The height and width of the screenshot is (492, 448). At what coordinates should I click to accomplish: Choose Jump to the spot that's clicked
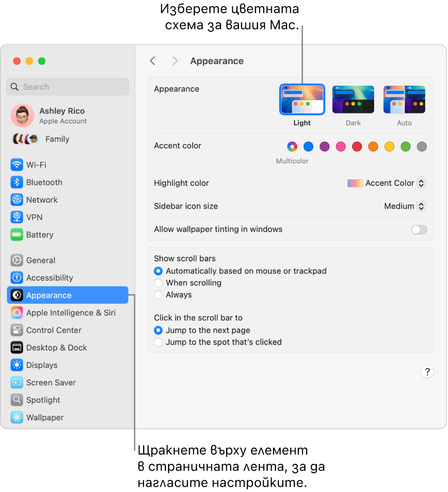159,342
